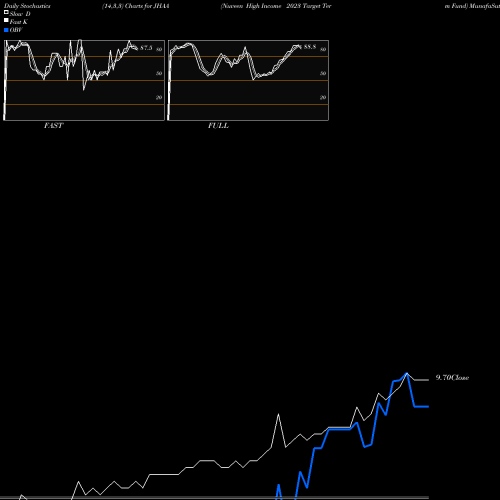The height and width of the screenshot is (500, 500).
Task: Click the 20 axis label in FAST chart
Action: pyautogui.click(x=159, y=97)
